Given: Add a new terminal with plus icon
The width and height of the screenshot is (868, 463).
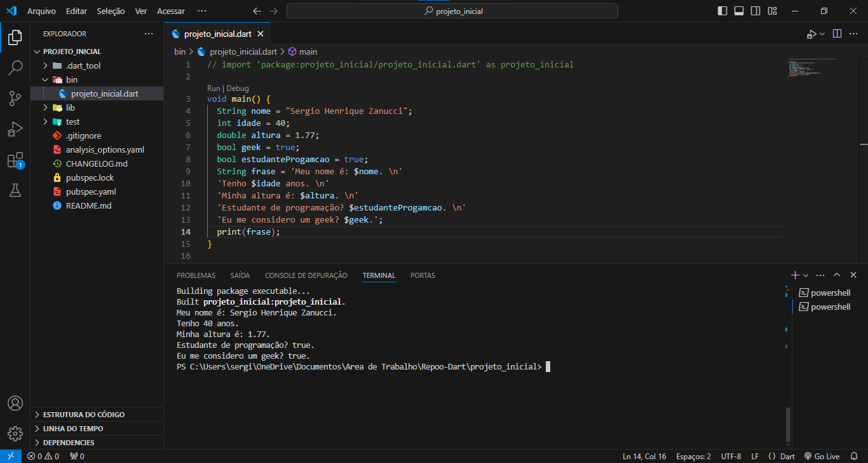Looking at the screenshot, I should coord(795,275).
